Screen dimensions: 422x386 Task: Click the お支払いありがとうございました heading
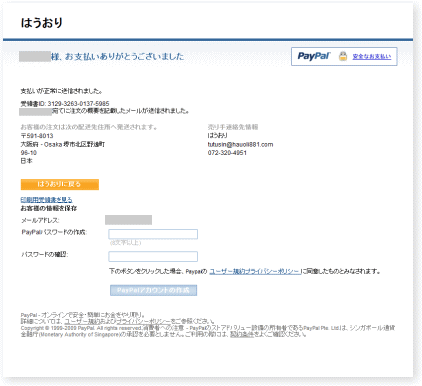tap(124, 56)
